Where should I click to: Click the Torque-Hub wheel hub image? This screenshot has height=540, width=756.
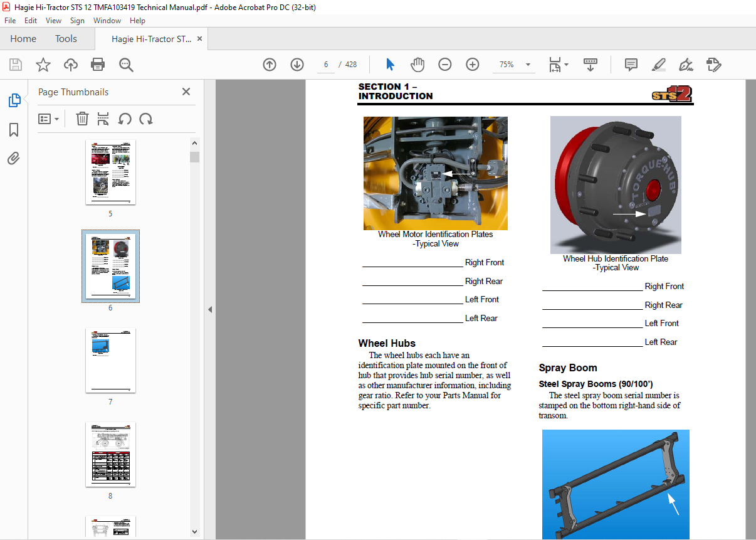click(616, 185)
